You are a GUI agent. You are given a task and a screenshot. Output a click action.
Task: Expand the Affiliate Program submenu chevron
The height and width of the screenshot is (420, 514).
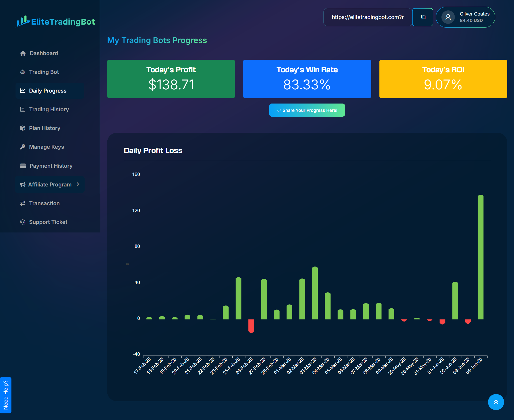(x=78, y=184)
